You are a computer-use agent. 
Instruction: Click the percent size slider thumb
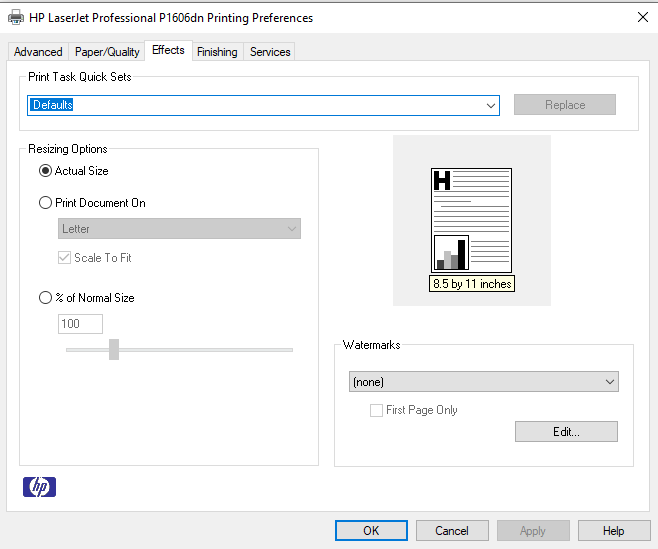[x=114, y=349]
